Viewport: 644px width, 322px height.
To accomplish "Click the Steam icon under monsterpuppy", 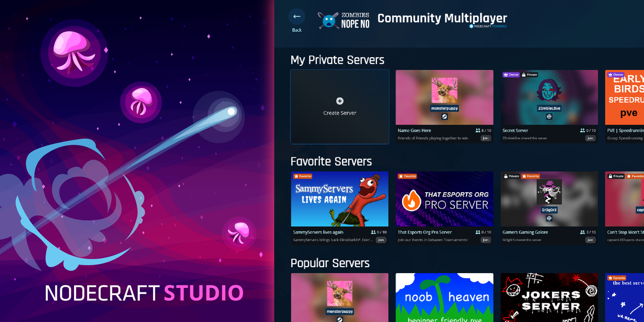I will click(444, 117).
